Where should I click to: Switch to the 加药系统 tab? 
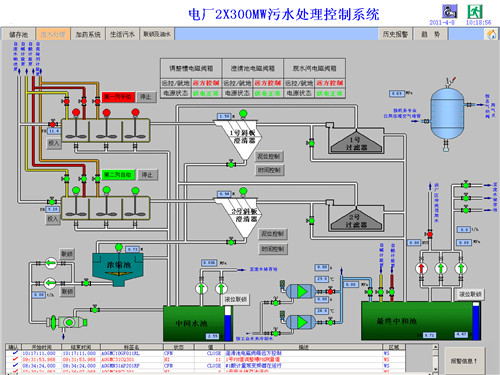[x=88, y=34]
